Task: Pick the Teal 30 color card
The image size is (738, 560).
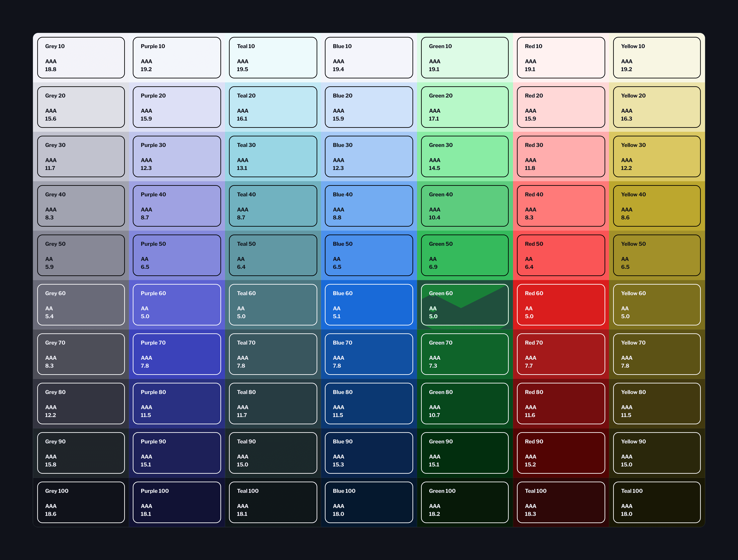Action: click(x=273, y=156)
